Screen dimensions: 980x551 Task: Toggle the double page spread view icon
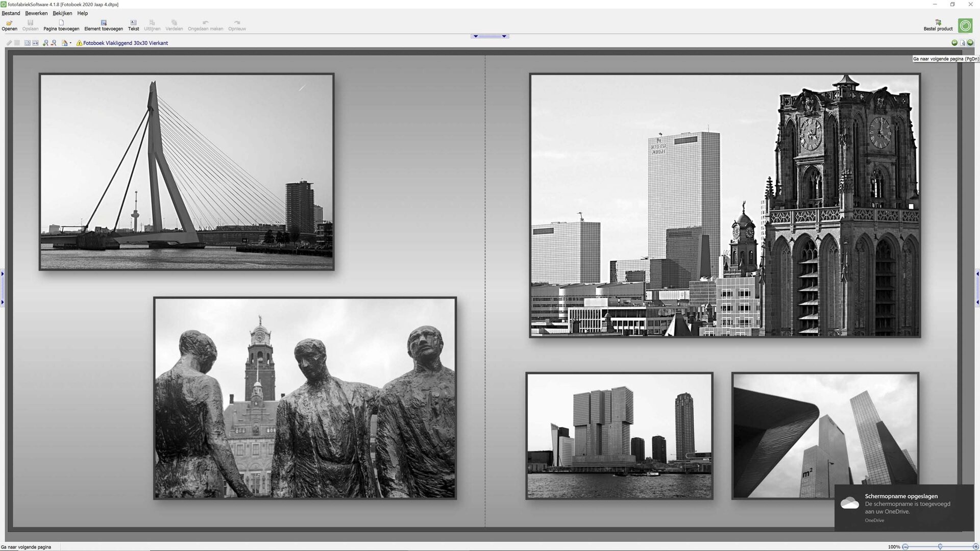pyautogui.click(x=35, y=43)
